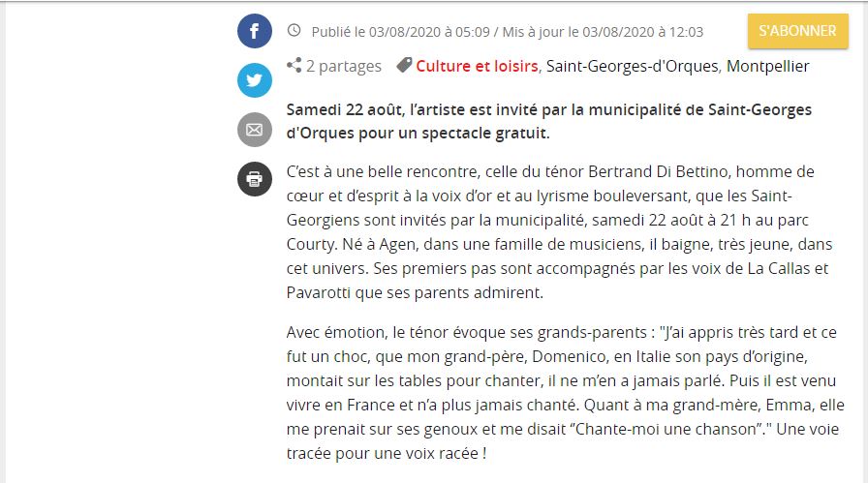Screen dimensions: 868x483
Task: Print the article using printer icon
Action: (255, 179)
